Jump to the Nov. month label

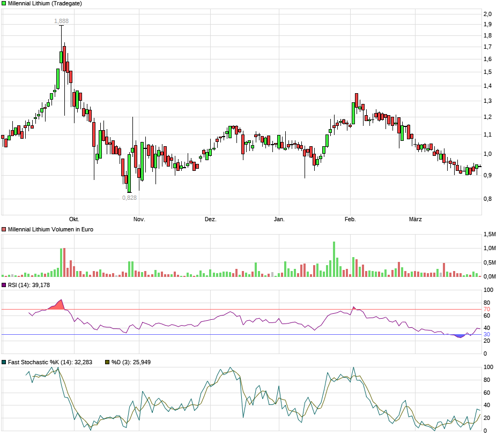(139, 219)
